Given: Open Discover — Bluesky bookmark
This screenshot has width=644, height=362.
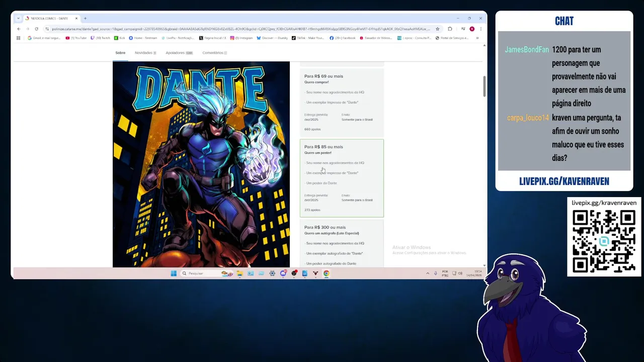Looking at the screenshot, I should 272,38.
